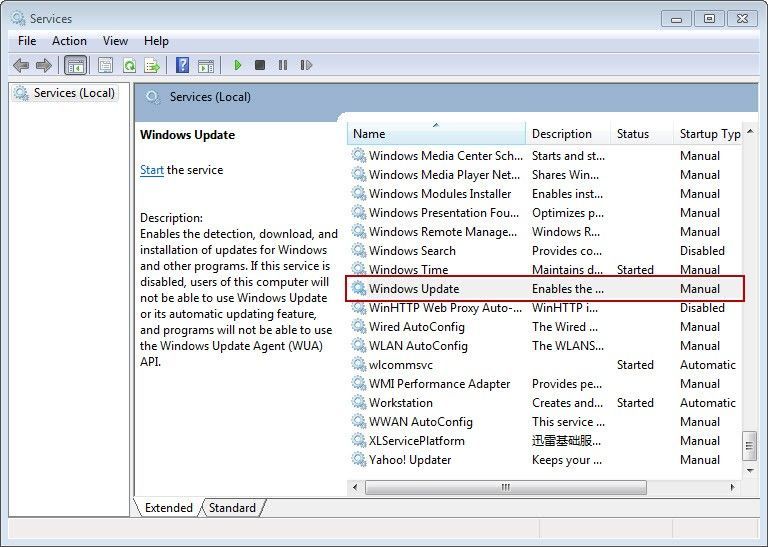Select the Windows Update service name
768x547 pixels.
(414, 288)
